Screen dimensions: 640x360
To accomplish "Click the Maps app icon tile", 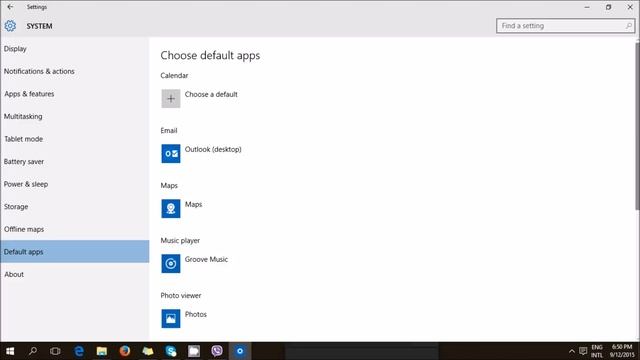I will (x=171, y=209).
